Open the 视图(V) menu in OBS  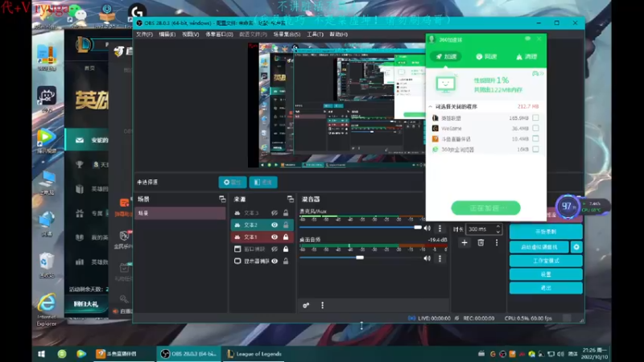[x=190, y=35]
